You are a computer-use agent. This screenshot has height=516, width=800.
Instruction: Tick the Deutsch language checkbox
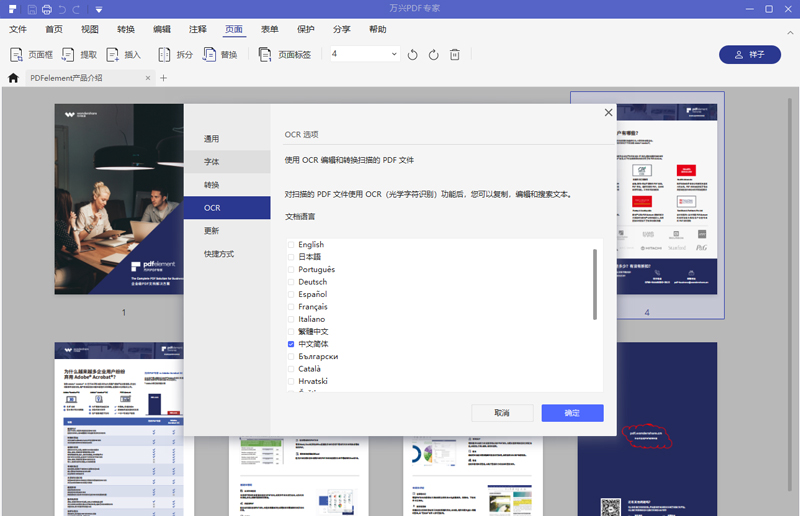(291, 282)
